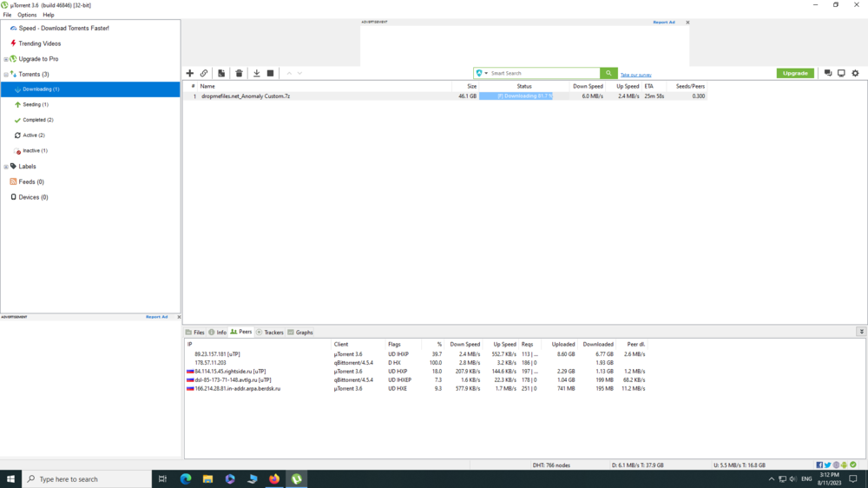The image size is (868, 488).
Task: Open the File menu
Action: tap(7, 15)
